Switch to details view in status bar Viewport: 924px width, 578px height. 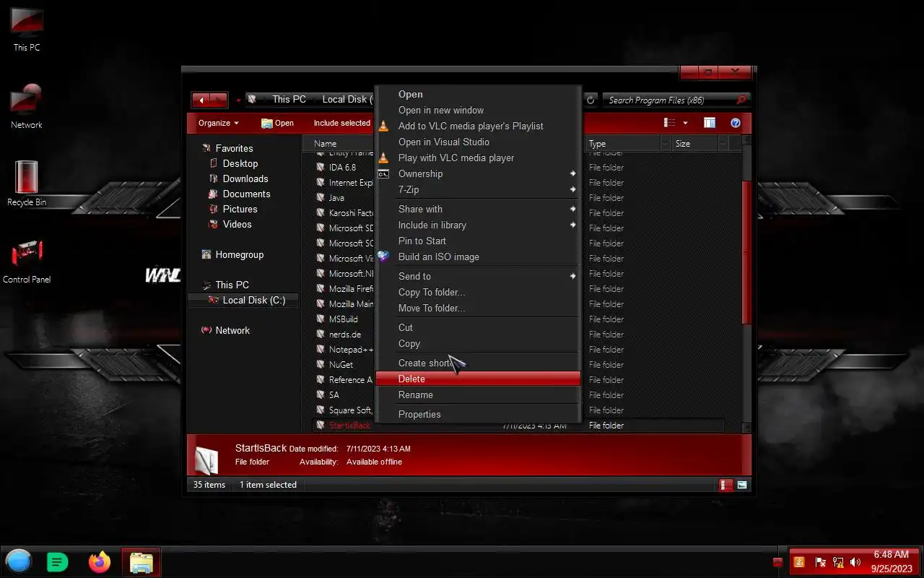pyautogui.click(x=725, y=485)
